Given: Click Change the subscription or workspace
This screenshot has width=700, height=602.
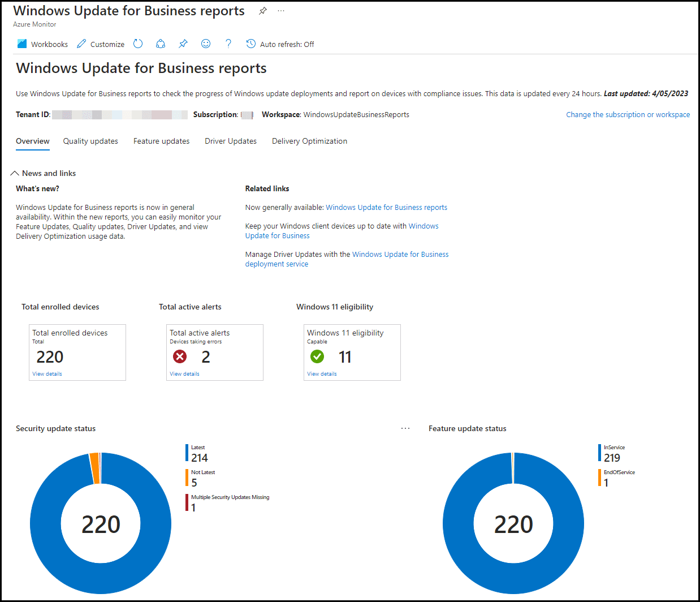Looking at the screenshot, I should (x=628, y=114).
